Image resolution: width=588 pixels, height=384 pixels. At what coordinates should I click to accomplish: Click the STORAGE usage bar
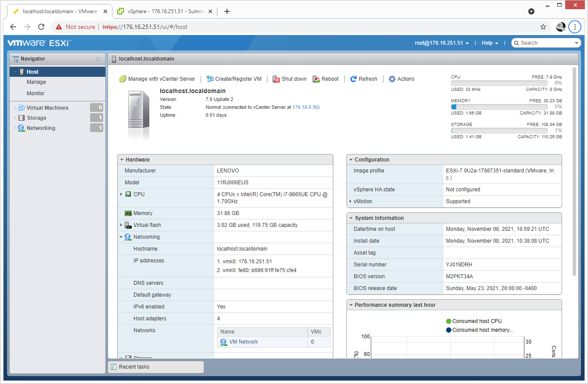tap(499, 130)
